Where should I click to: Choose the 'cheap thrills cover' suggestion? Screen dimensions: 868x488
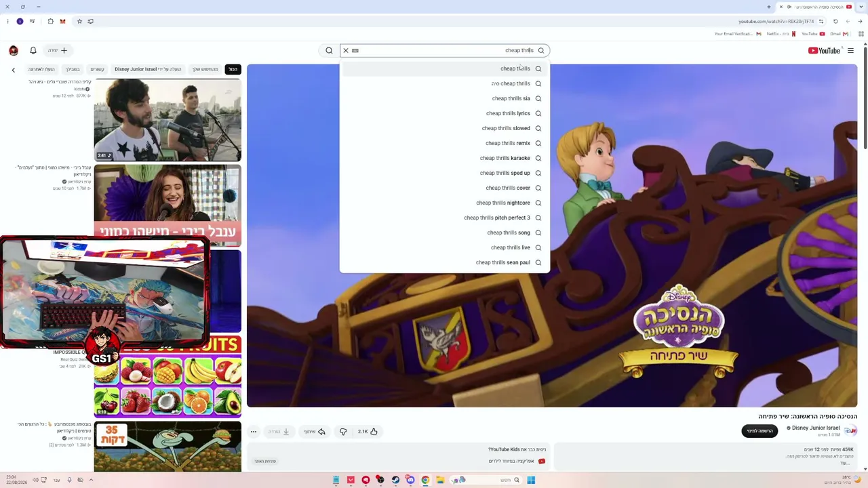445,188
